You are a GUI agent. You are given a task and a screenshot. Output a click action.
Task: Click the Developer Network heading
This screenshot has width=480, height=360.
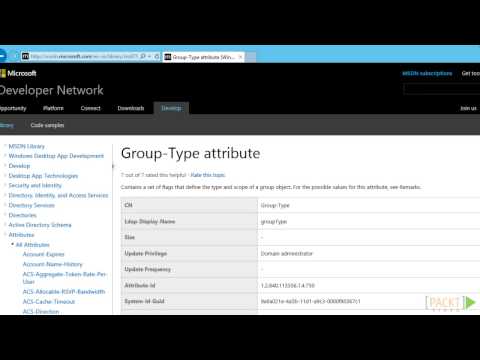click(52, 90)
